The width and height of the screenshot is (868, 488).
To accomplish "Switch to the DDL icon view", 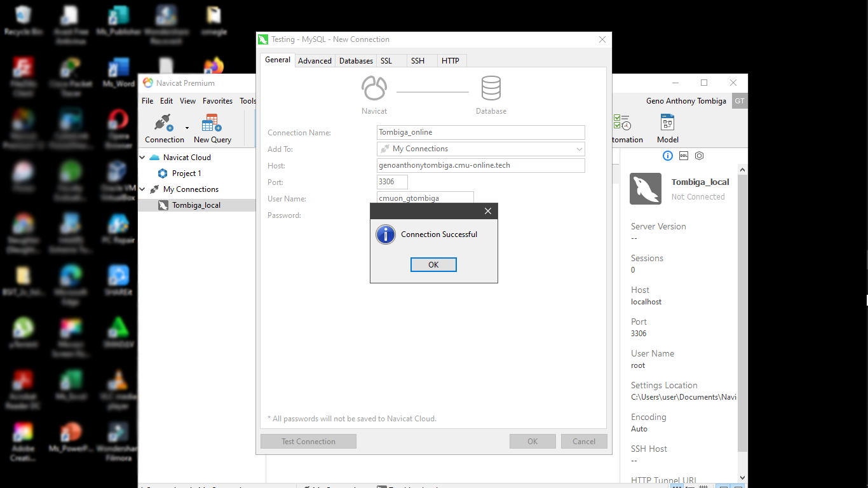I will (x=684, y=156).
